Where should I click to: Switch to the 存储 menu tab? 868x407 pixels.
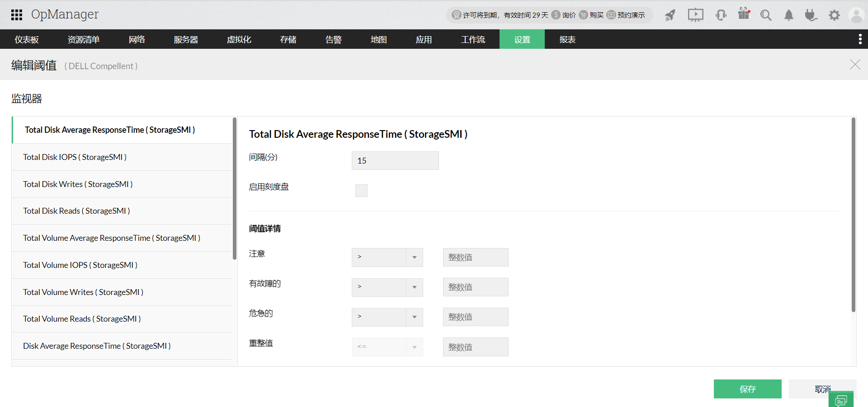point(288,39)
